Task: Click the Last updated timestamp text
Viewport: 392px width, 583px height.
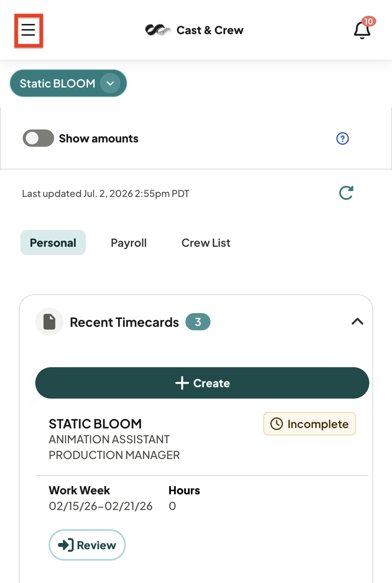Action: click(x=105, y=193)
